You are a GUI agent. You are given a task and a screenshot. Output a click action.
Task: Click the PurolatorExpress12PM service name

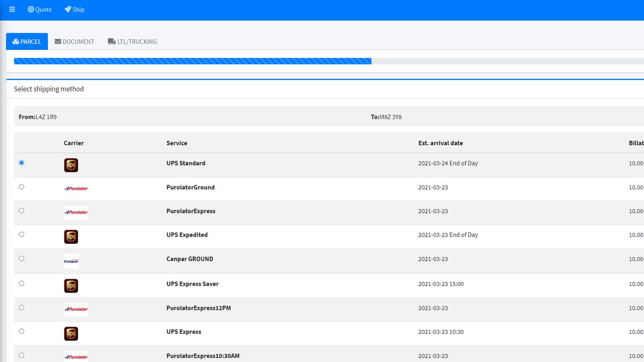(198, 308)
